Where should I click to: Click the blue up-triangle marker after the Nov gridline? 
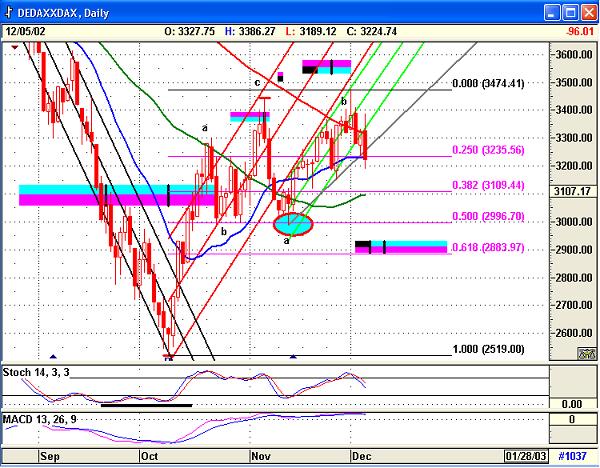pos(293,356)
